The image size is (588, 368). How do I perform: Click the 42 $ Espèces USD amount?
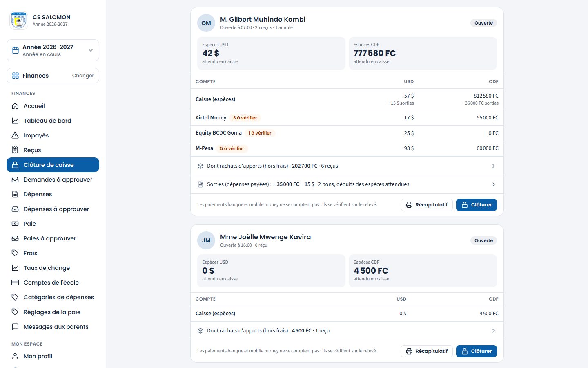(211, 53)
